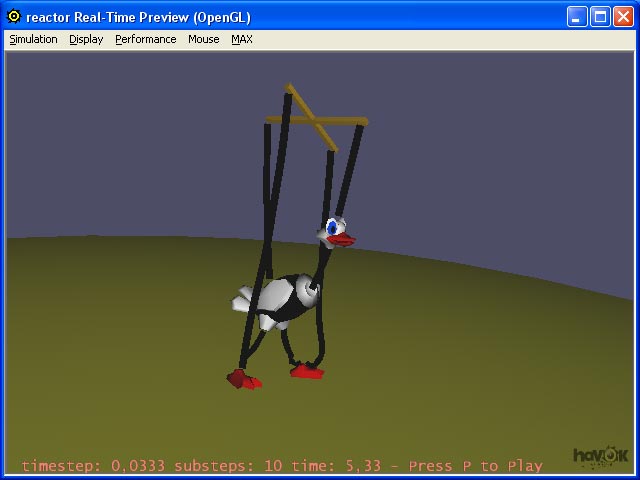The width and height of the screenshot is (640, 480).
Task: Click the ostrich puppet's blue eye
Action: coord(332,229)
